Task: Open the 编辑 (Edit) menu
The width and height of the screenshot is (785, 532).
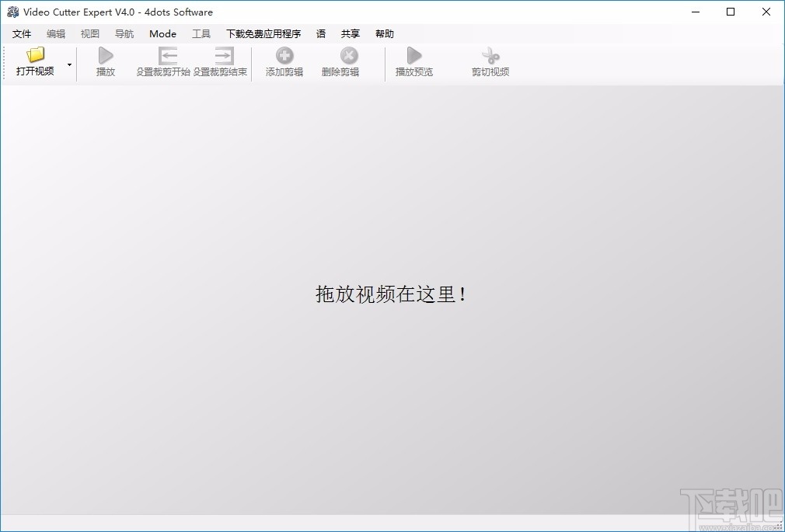Action: pyautogui.click(x=54, y=33)
